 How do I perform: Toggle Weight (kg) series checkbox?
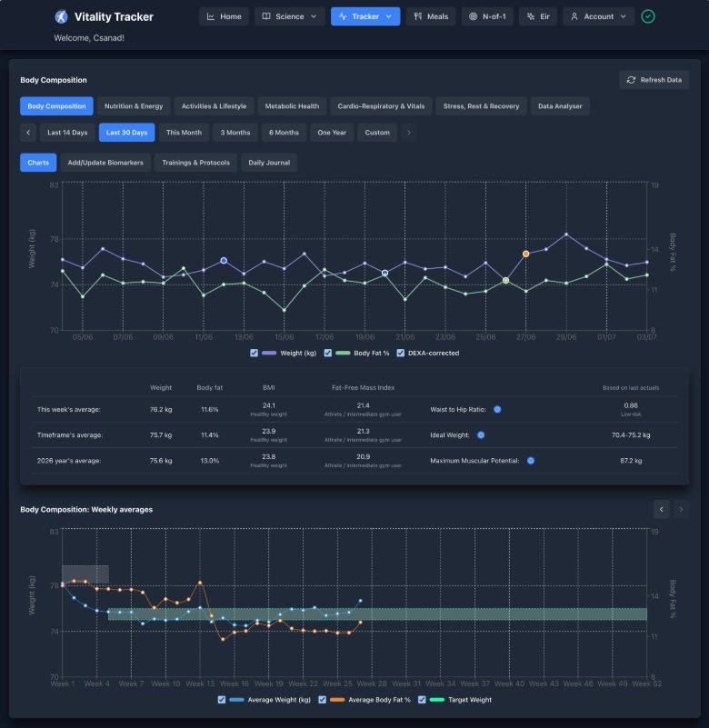[254, 353]
